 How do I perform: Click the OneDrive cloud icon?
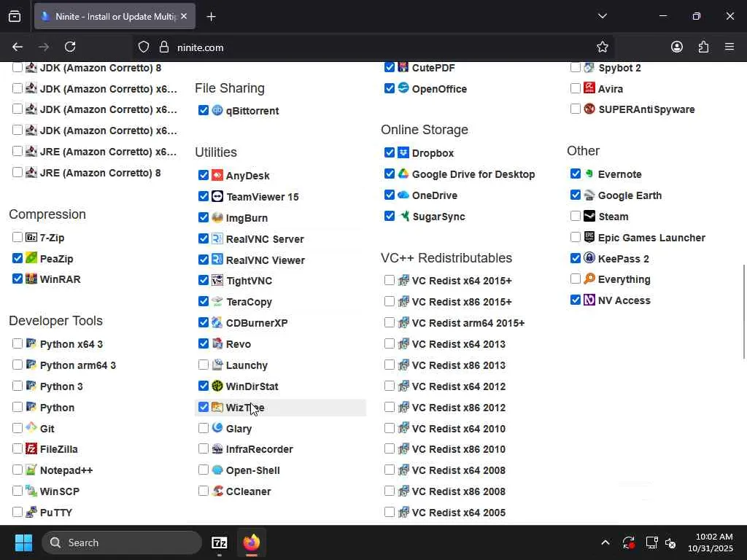click(x=403, y=195)
